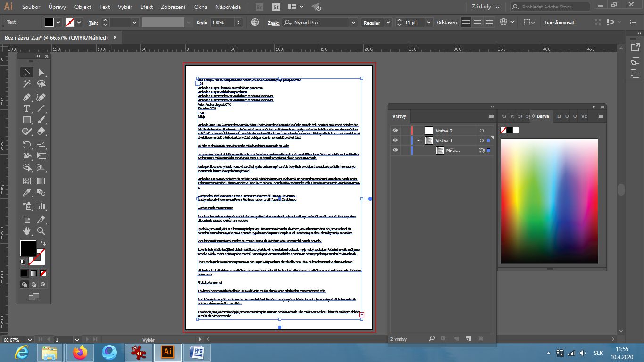
Task: Open the Efekt menu
Action: coord(147,7)
